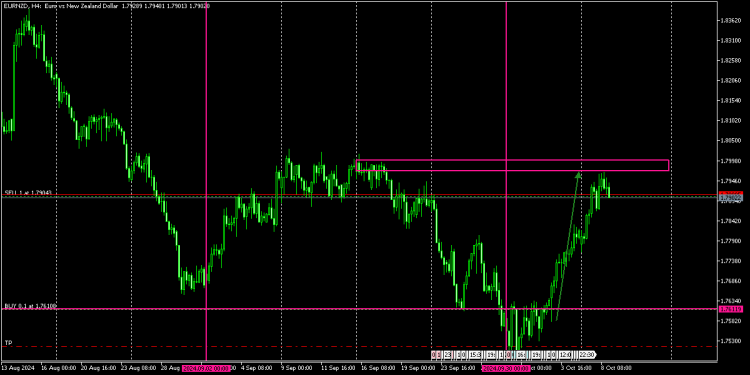Click the 16 Aug 00:00 time label

58,368
